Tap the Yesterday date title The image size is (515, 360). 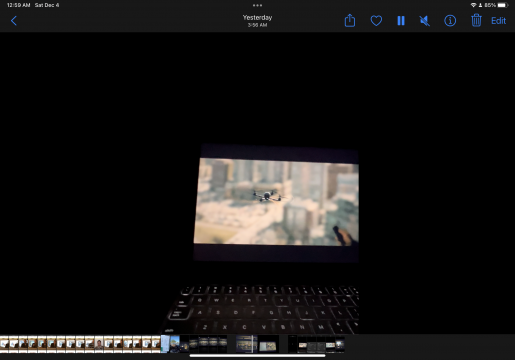(257, 17)
